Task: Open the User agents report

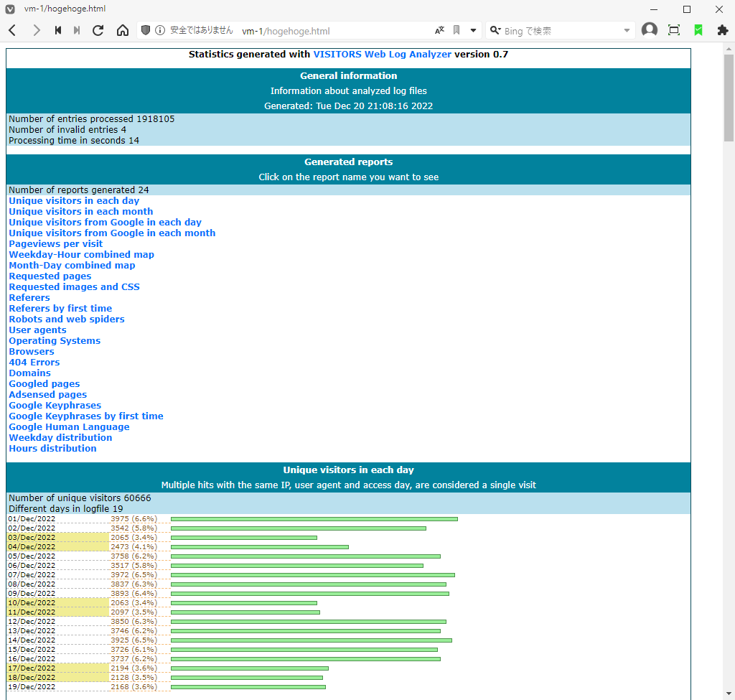Action: (x=37, y=330)
